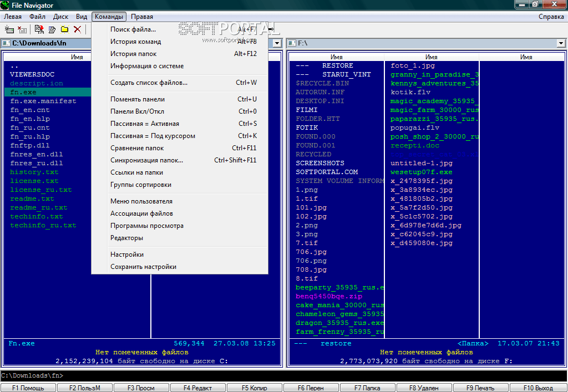The image size is (568, 392).
Task: Click the drive icon next to C:\Downloads\fn
Action: [7, 43]
